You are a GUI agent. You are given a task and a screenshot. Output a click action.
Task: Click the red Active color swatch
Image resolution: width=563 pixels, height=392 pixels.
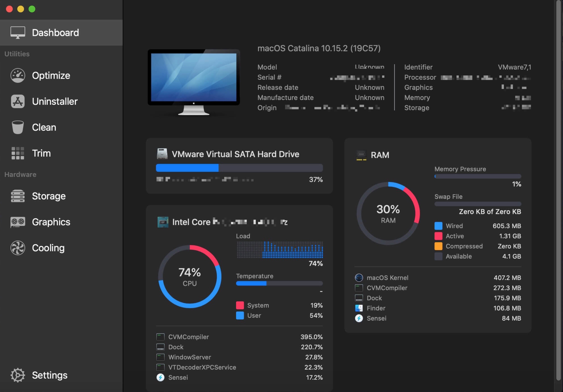(438, 236)
